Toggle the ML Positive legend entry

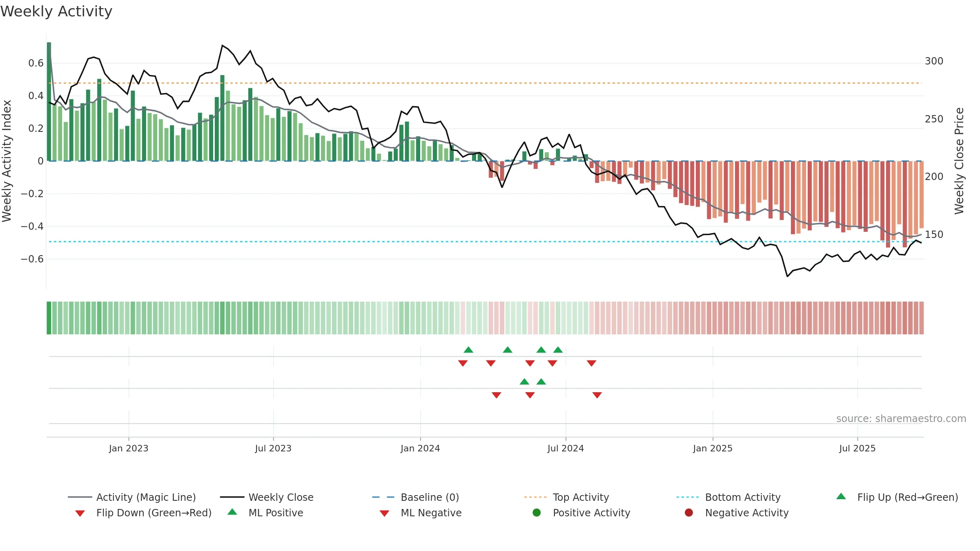265,513
